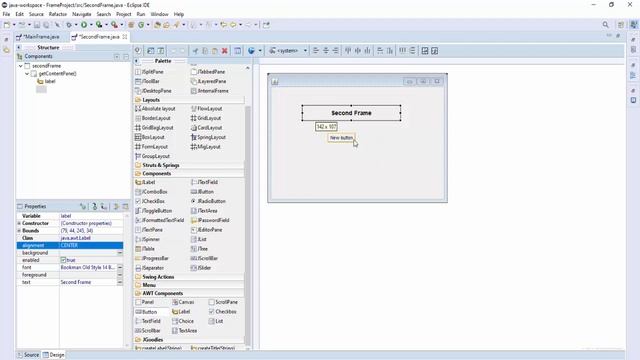Click the background property ellipsis button

[120, 253]
